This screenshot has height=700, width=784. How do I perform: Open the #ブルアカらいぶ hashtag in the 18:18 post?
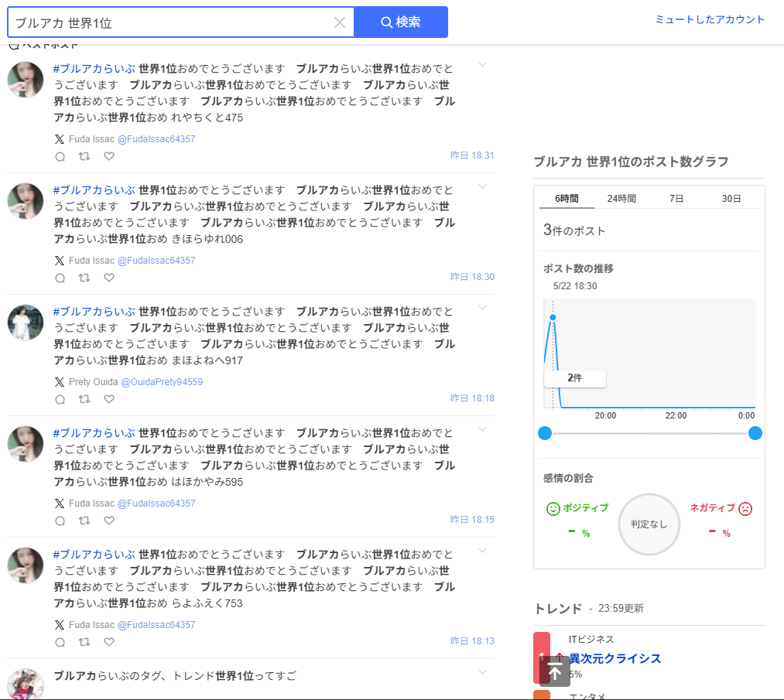coord(94,311)
